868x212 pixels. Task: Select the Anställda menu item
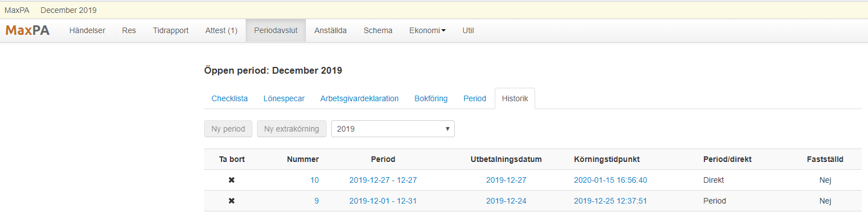(331, 30)
